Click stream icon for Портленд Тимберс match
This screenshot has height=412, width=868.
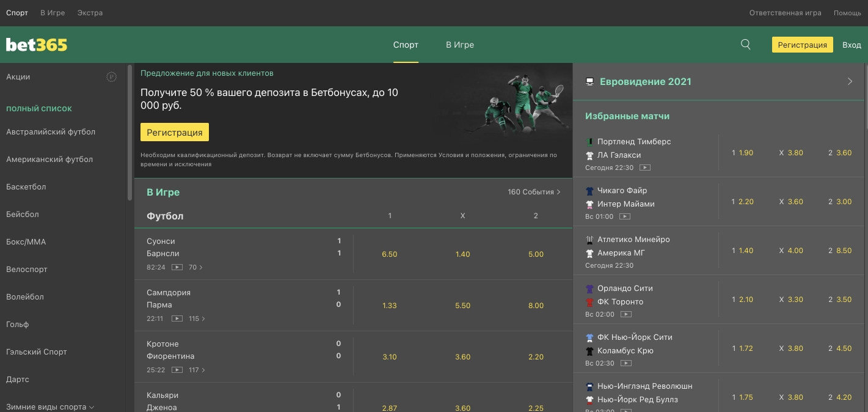click(644, 167)
